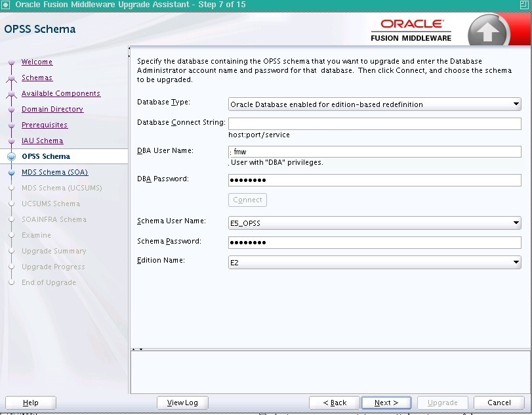Focus the DBA User Name field

point(374,152)
